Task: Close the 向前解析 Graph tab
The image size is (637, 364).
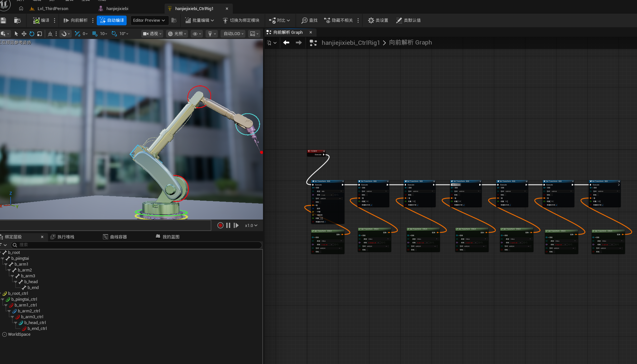Action: [x=311, y=32]
